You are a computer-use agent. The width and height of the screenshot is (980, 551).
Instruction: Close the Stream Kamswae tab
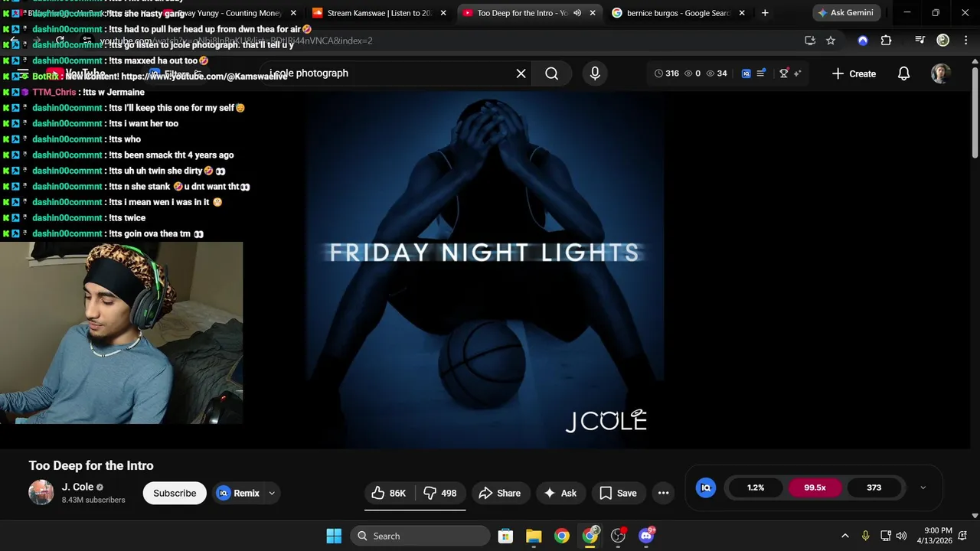[443, 13]
